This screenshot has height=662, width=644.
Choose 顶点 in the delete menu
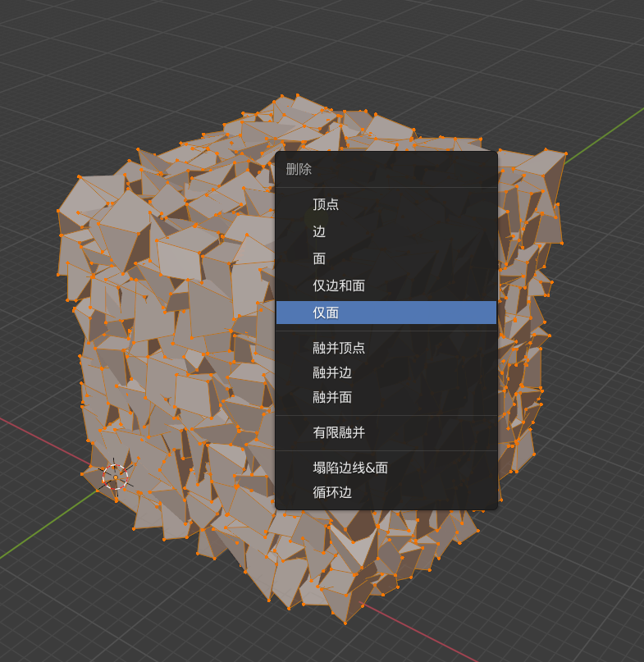[x=386, y=204]
